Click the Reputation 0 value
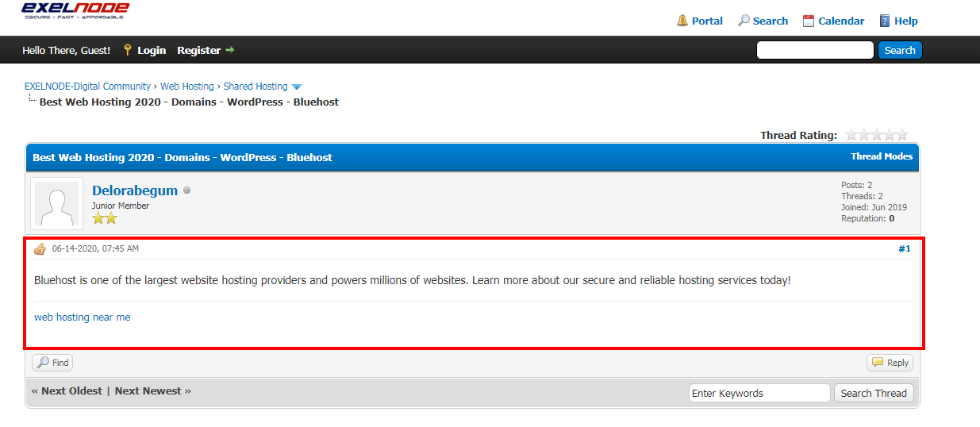The height and width of the screenshot is (427, 980). coord(891,218)
